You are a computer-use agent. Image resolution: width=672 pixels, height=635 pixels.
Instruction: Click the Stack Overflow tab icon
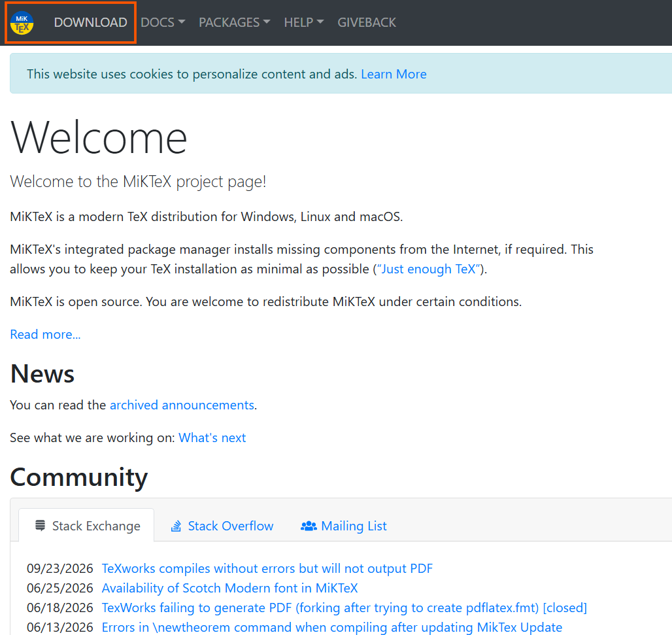(176, 526)
